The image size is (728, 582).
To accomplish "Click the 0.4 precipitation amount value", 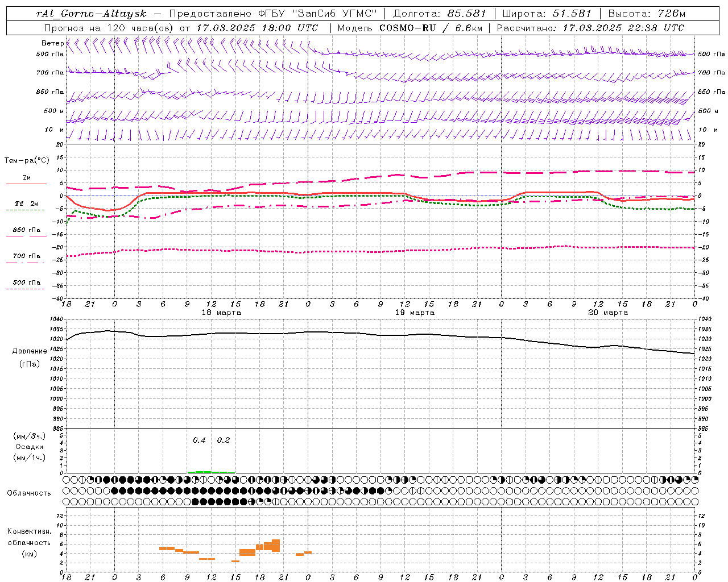I will 199,440.
